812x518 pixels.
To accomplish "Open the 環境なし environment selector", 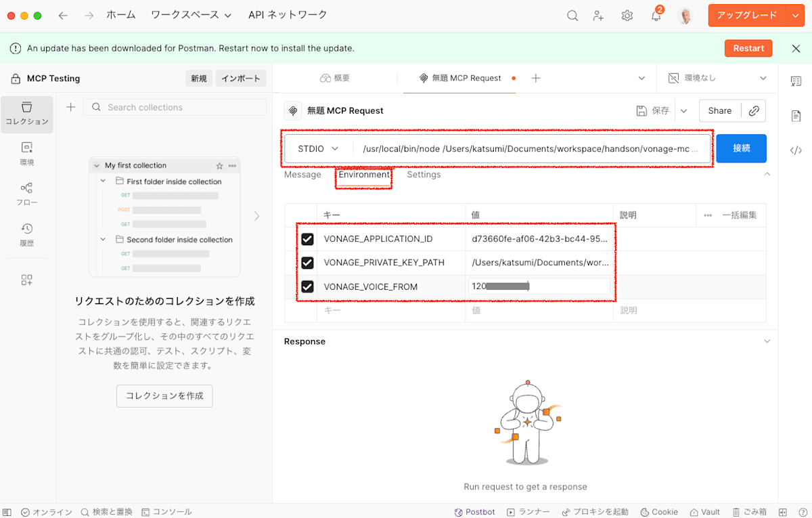I will [717, 78].
